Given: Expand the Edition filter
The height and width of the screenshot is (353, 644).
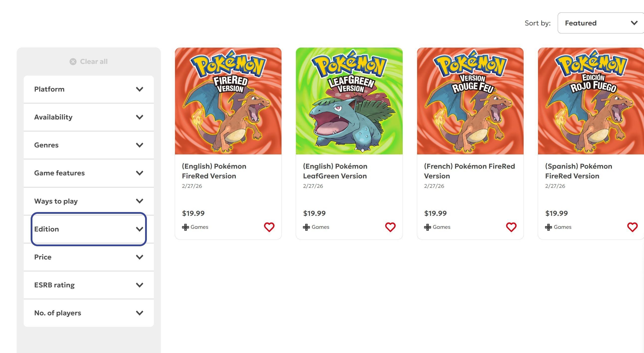Looking at the screenshot, I should click(89, 229).
